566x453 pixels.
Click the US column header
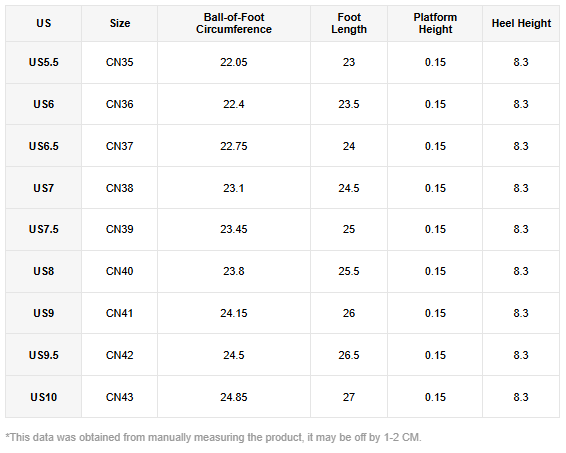43,23
